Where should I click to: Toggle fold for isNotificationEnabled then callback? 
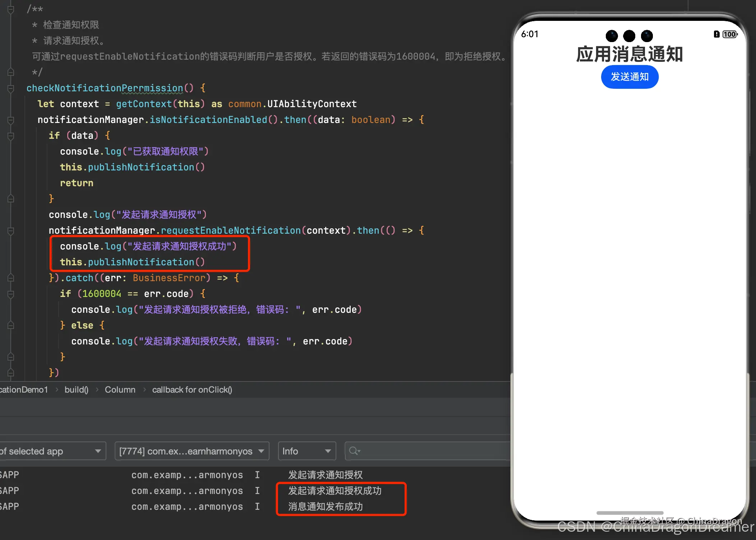click(11, 120)
